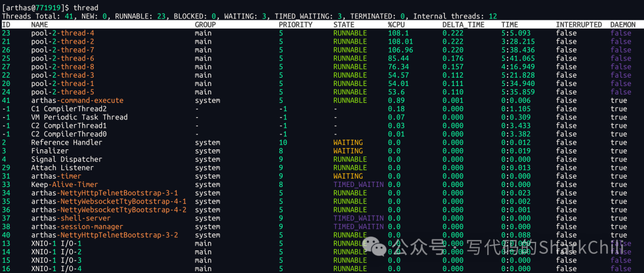Click the 108.01 CPU value
The height and width of the screenshot is (273, 644).
(401, 42)
